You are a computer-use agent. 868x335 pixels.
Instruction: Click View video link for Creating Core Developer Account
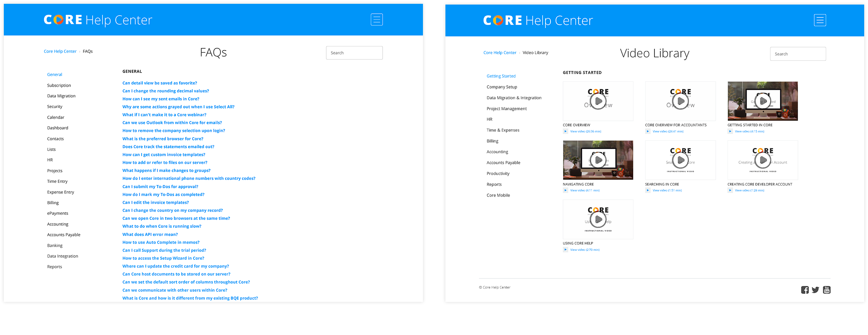point(749,191)
